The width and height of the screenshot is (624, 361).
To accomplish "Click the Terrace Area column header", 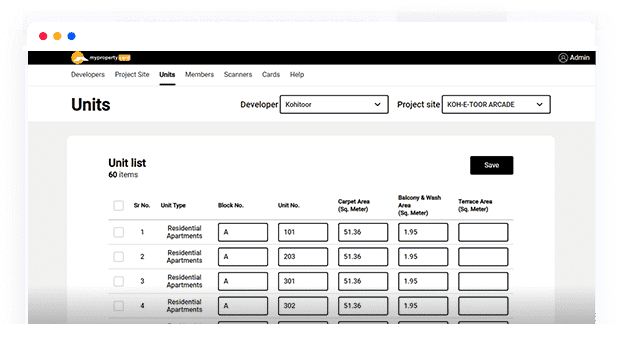I will click(x=475, y=205).
